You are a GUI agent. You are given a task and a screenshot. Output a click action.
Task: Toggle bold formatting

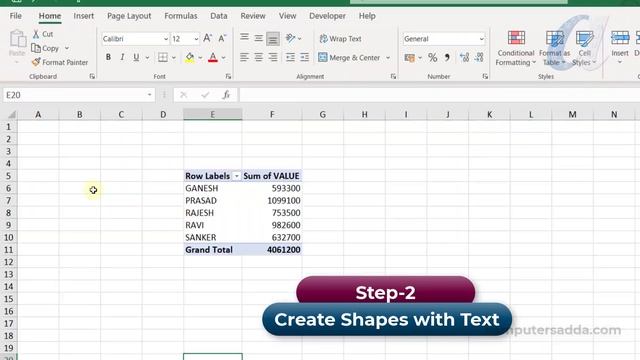coord(108,58)
